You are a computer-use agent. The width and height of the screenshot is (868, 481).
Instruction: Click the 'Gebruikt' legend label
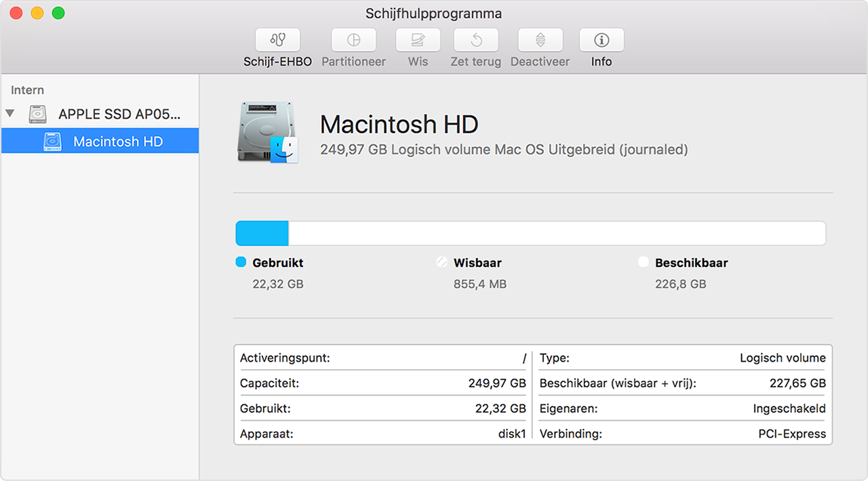pyautogui.click(x=278, y=263)
